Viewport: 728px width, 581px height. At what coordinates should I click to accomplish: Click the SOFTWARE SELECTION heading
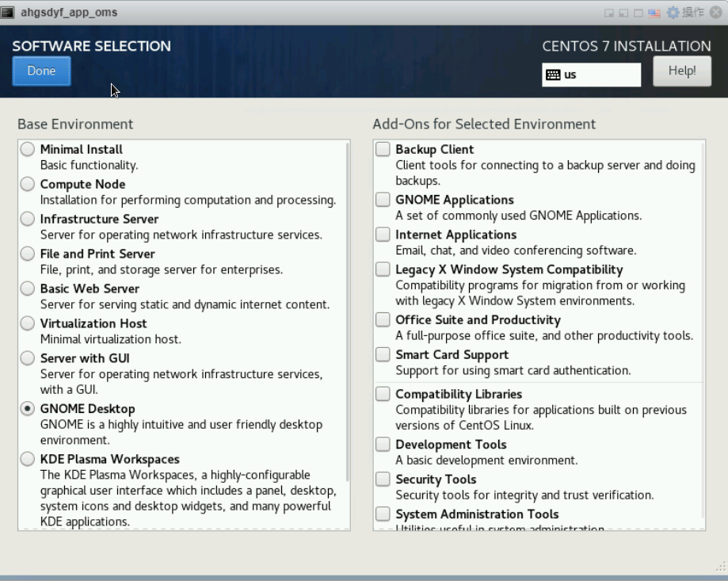(x=91, y=46)
